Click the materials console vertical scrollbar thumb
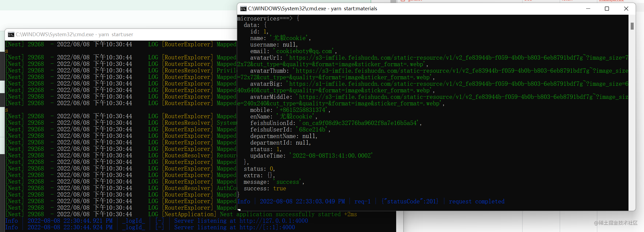The image size is (644, 232). (632, 26)
